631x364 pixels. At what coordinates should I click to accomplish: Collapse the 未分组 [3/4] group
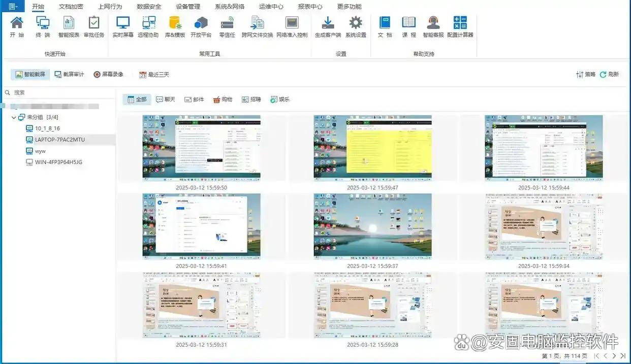[14, 117]
